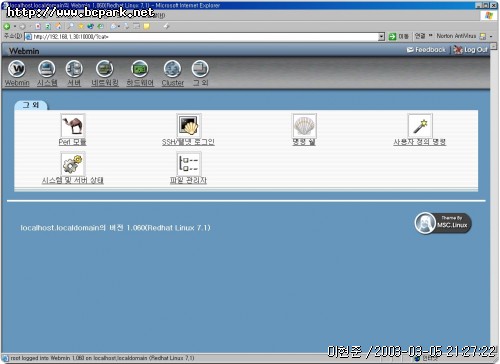The width and height of the screenshot is (500, 364).
Task: Click the Feedback link
Action: point(426,50)
